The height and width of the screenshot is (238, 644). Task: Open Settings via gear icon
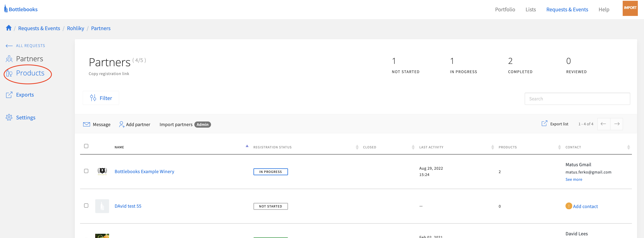[9, 117]
